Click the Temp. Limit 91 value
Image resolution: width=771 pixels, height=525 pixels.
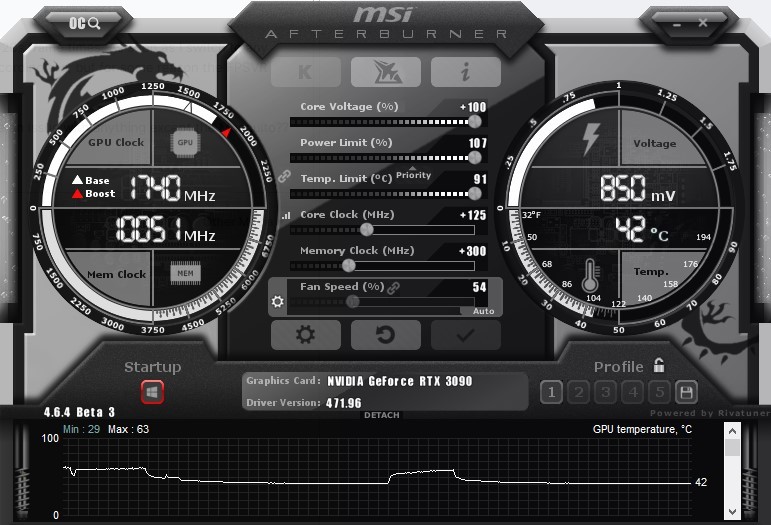tap(480, 179)
